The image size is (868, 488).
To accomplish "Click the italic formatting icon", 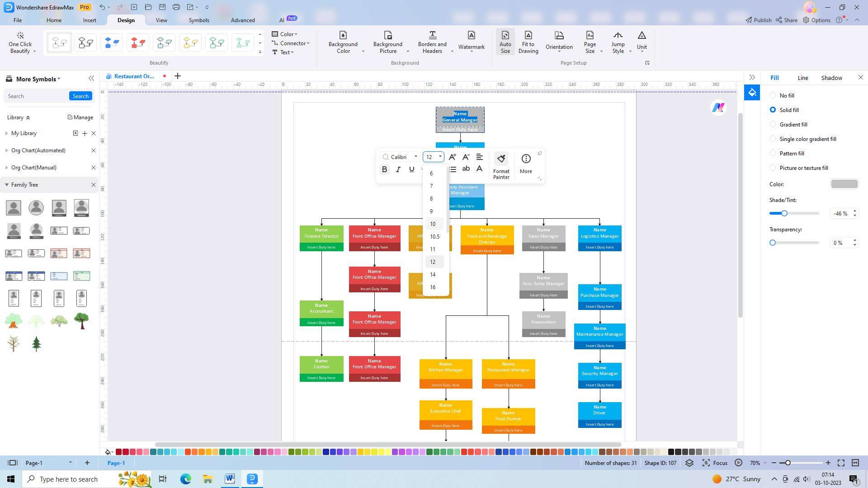I will point(398,169).
